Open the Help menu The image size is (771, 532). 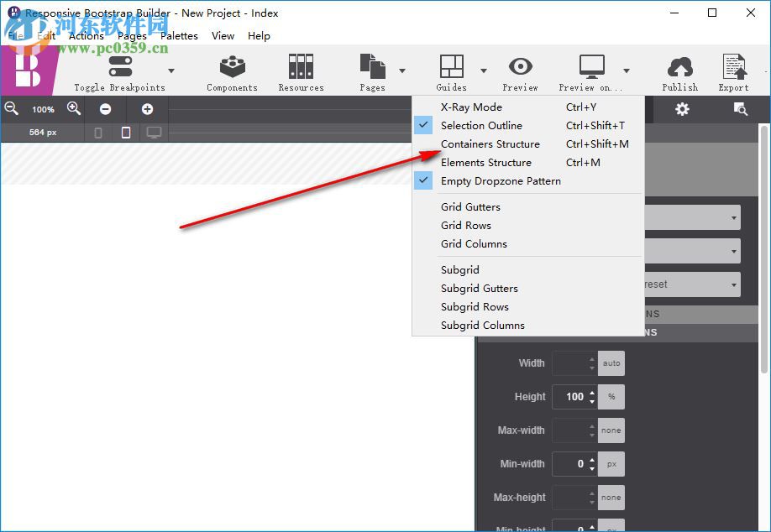click(x=259, y=36)
